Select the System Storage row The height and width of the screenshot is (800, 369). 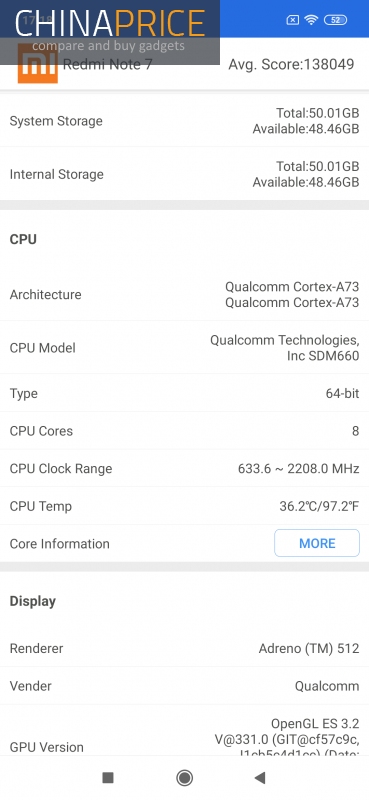click(x=184, y=121)
